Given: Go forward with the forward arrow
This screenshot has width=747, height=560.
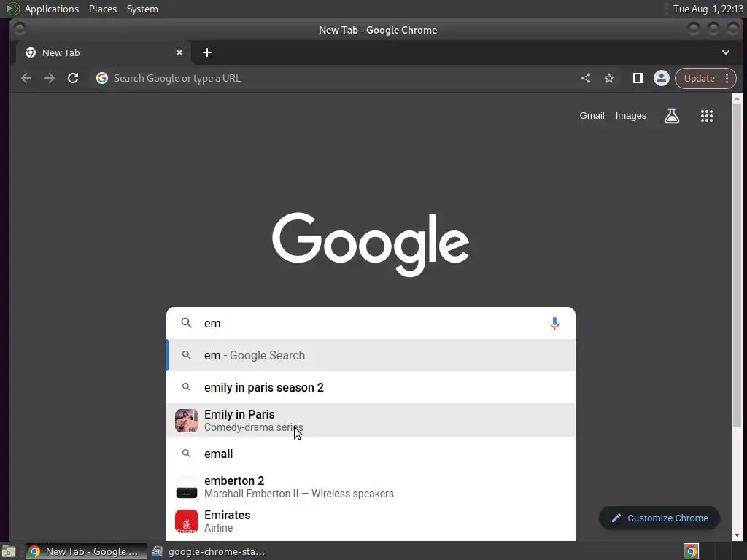Looking at the screenshot, I should [x=50, y=78].
